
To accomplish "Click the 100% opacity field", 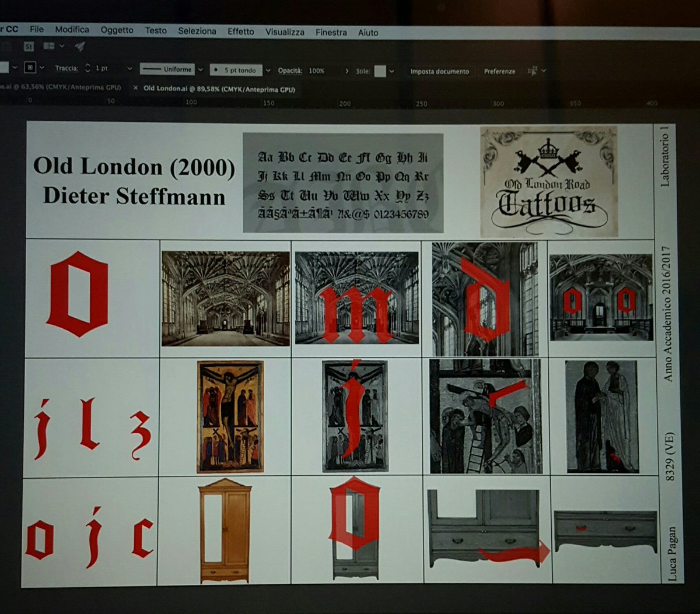I will 317,71.
